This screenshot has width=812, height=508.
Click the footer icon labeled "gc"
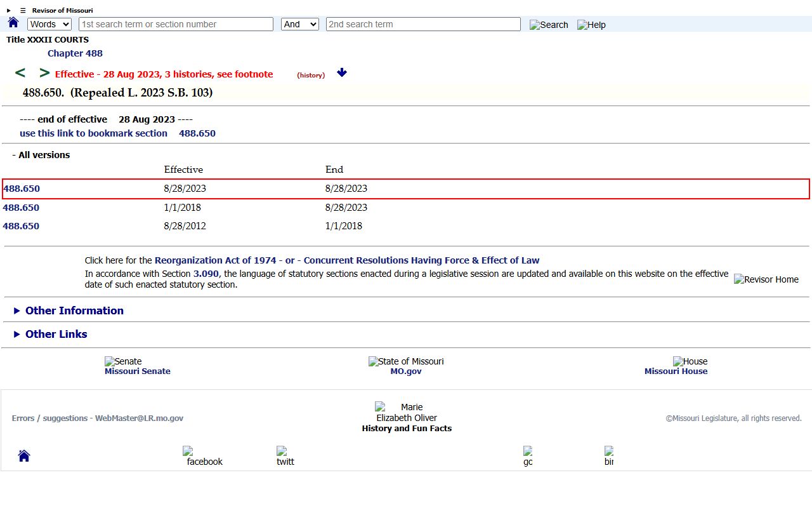click(x=528, y=456)
